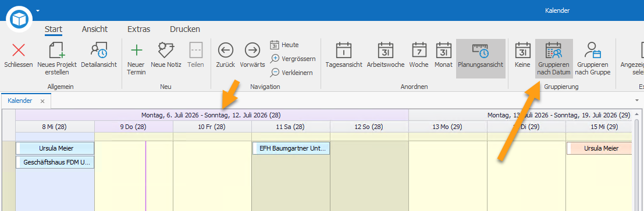Select the EFH Baumgartner appointment

click(x=291, y=149)
